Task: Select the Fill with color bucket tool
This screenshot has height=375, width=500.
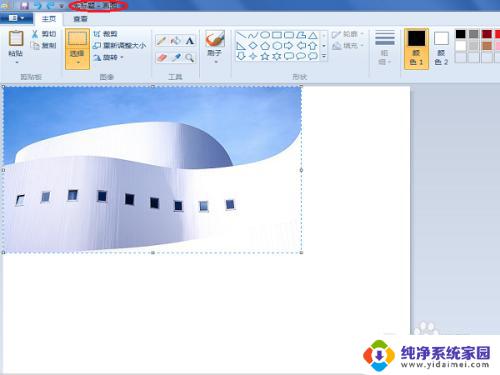Action: click(x=175, y=41)
